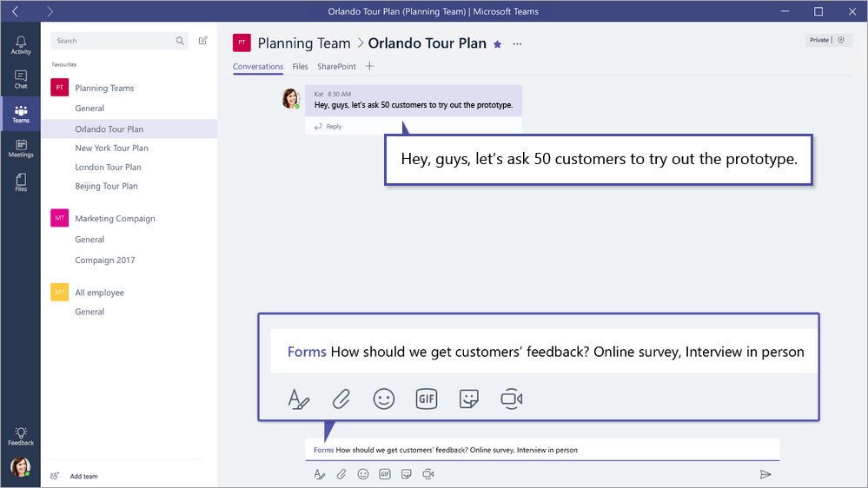Click Kat's message about 50 customers
The image size is (868, 488).
click(414, 105)
